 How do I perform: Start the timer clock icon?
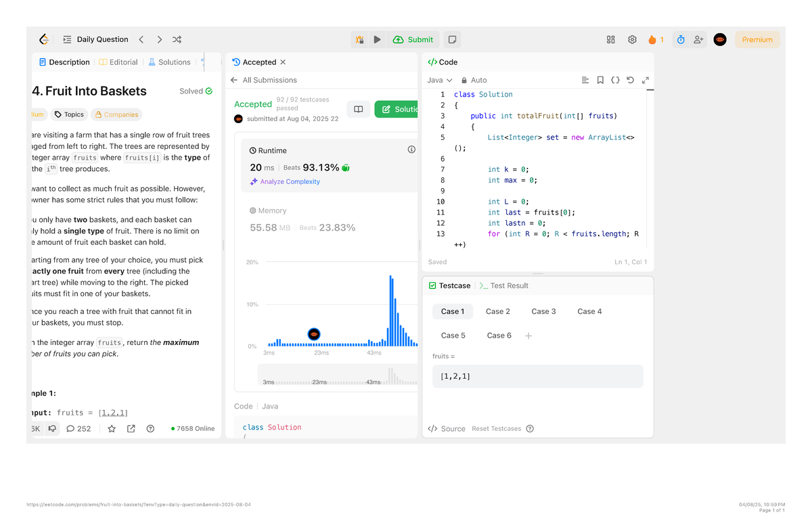681,39
